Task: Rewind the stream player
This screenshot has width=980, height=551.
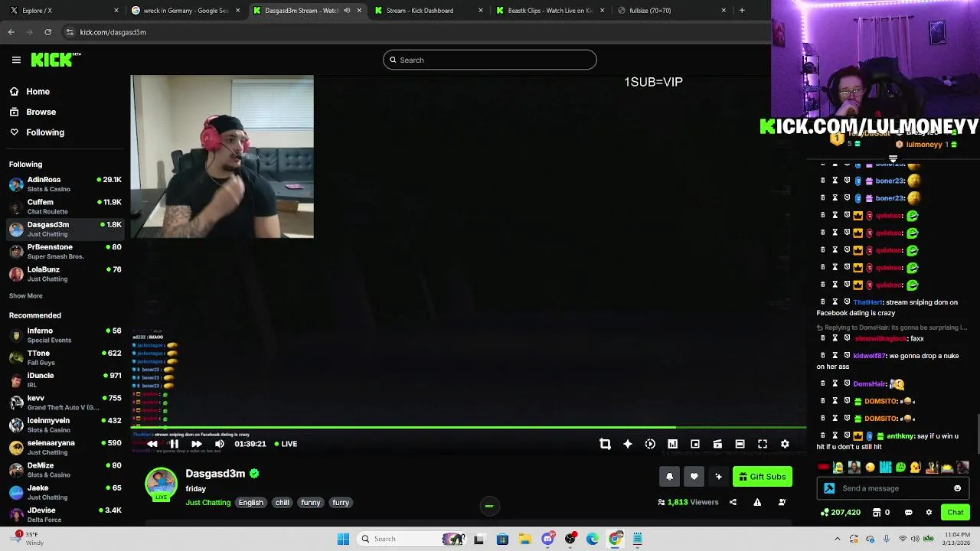Action: click(x=152, y=444)
